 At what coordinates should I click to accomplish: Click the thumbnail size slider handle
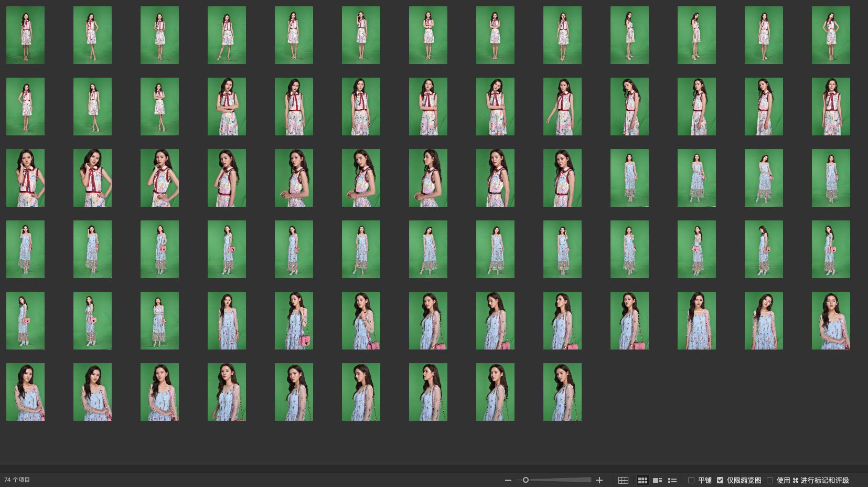click(x=526, y=480)
